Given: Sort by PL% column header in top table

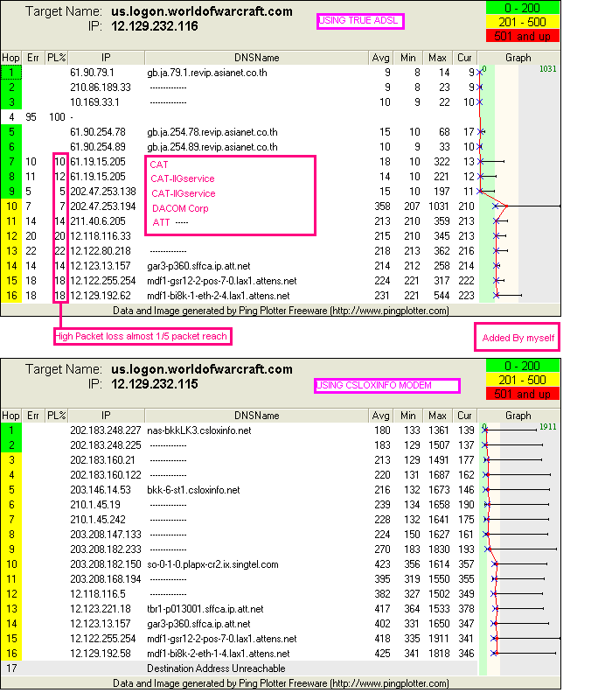Looking at the screenshot, I should click(57, 57).
